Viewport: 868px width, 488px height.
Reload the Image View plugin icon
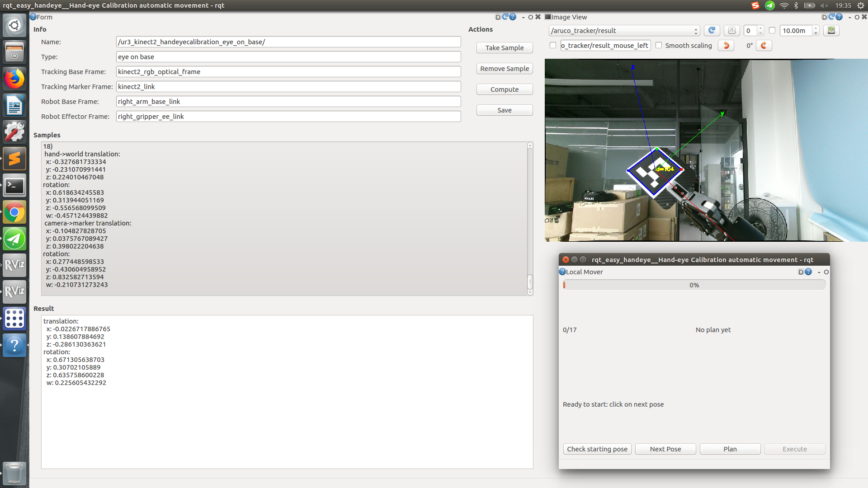coord(831,17)
